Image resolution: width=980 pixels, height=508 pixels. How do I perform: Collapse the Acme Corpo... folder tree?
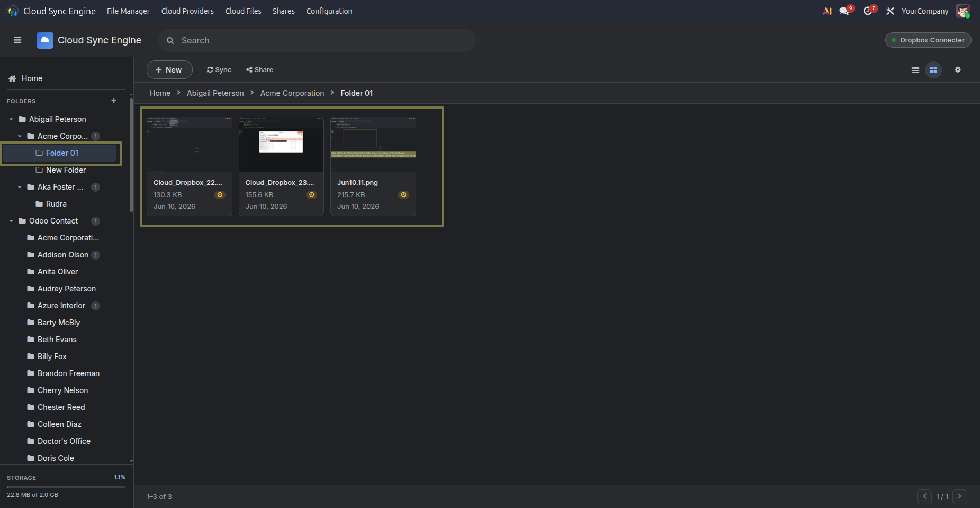[x=20, y=136]
